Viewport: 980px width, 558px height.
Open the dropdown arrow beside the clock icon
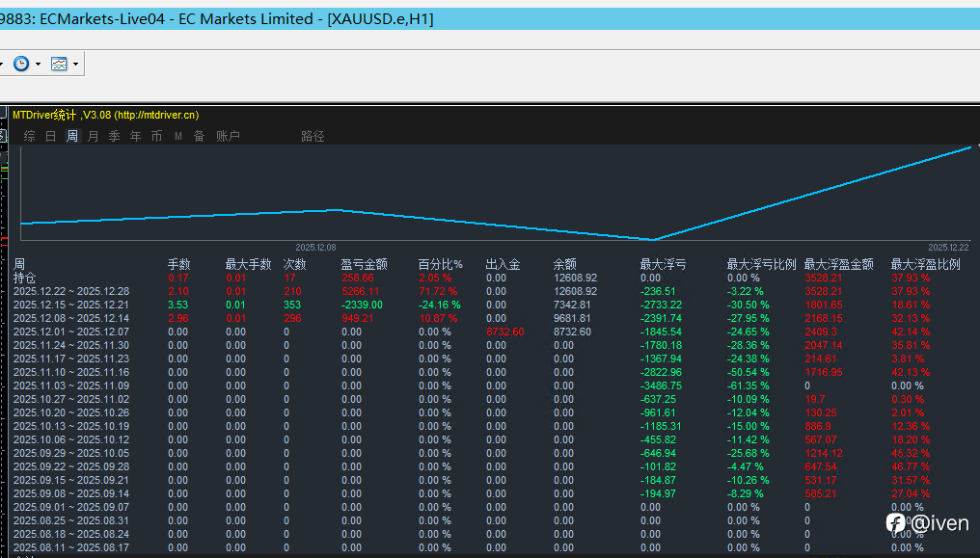[38, 65]
